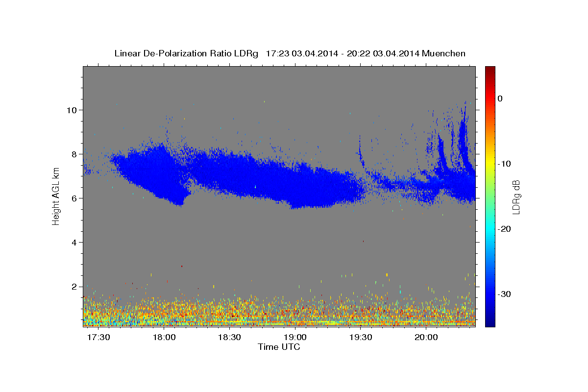Click the 18:00 time tick label

click(x=164, y=338)
